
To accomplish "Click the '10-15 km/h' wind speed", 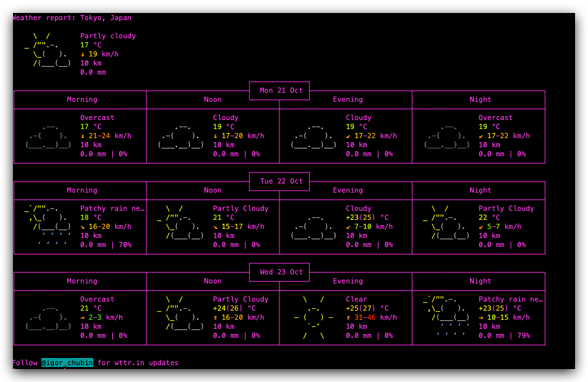I will click(x=508, y=317).
